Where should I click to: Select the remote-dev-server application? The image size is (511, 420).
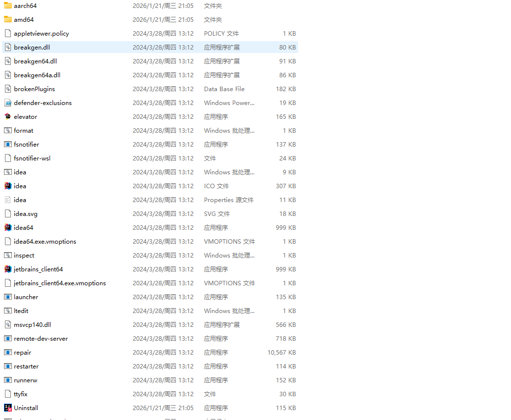41,339
